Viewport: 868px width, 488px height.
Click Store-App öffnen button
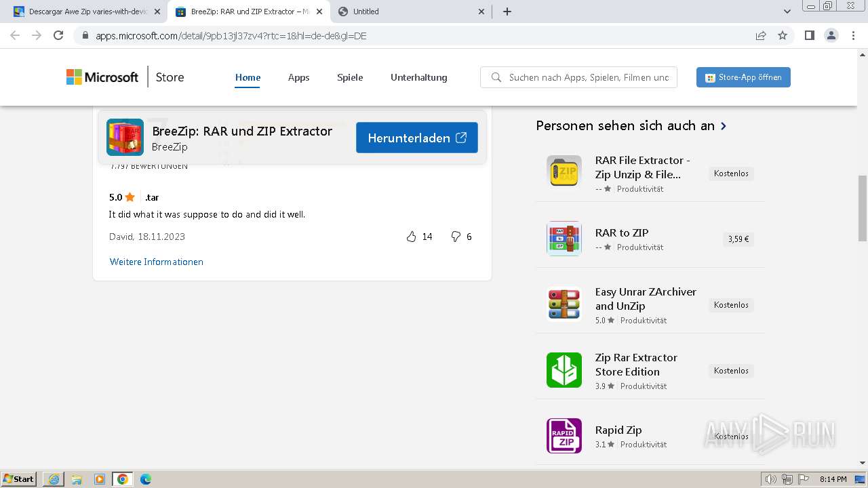point(743,77)
